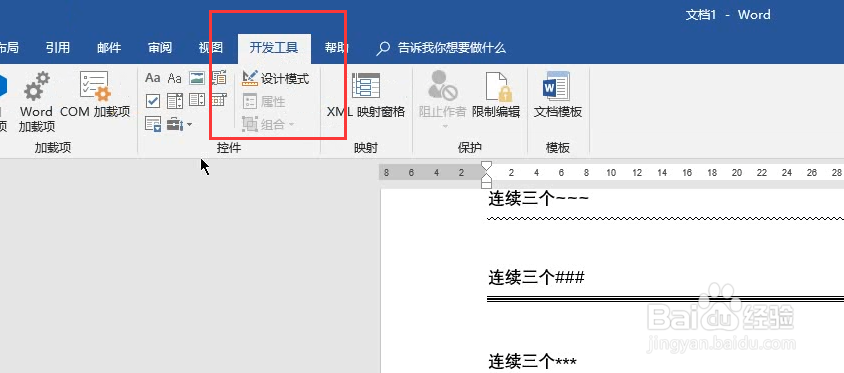Open COM 加载项 add-ins dialog

[x=95, y=95]
